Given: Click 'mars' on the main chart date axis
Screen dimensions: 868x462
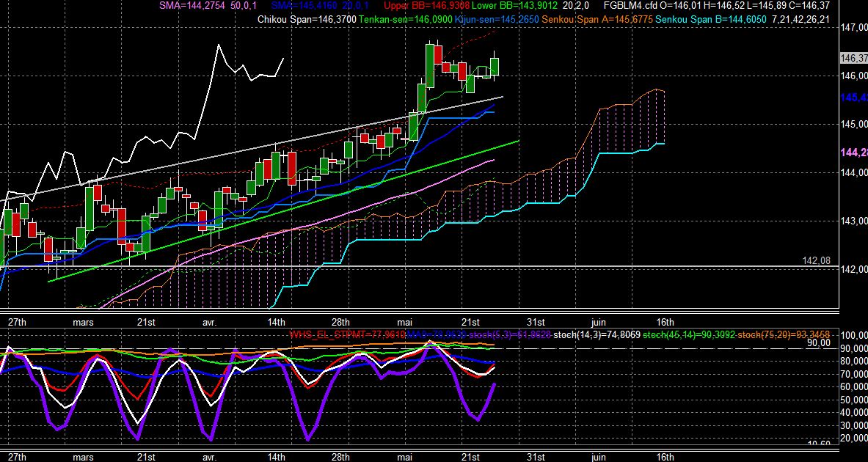Looking at the screenshot, I should 83,323.
